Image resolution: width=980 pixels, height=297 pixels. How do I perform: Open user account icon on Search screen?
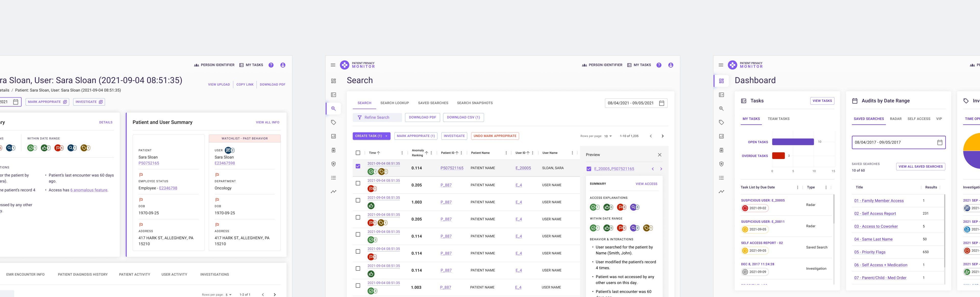click(671, 65)
